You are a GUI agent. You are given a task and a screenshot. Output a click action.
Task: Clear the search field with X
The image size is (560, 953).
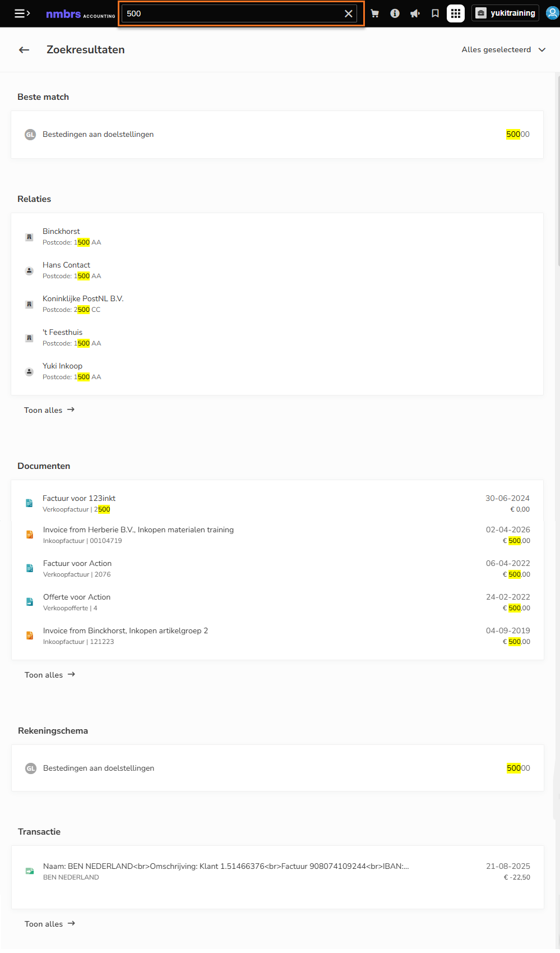click(349, 13)
